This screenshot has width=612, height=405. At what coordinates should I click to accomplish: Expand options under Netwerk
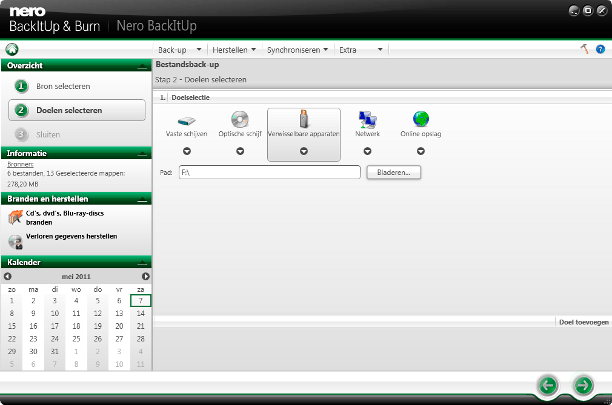click(x=367, y=151)
